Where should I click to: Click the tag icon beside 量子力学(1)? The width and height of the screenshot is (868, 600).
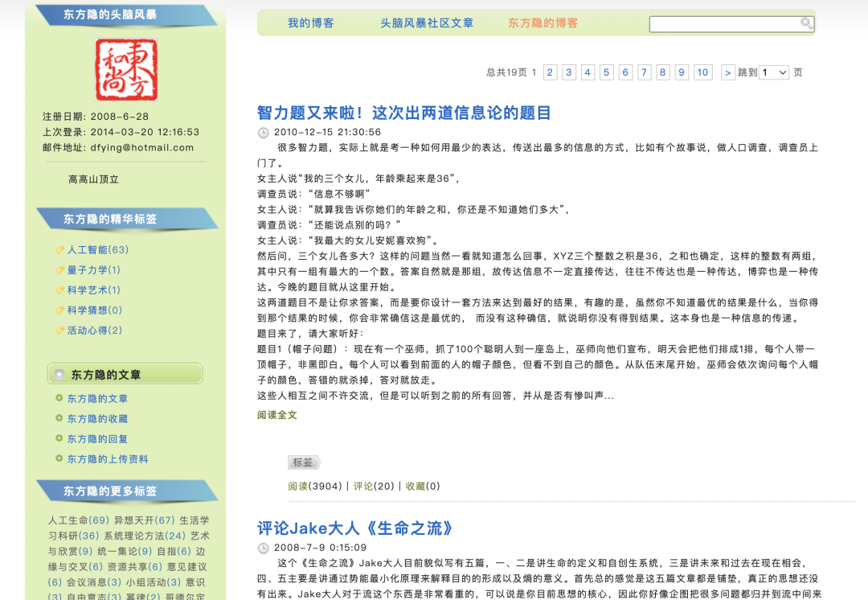[x=59, y=270]
